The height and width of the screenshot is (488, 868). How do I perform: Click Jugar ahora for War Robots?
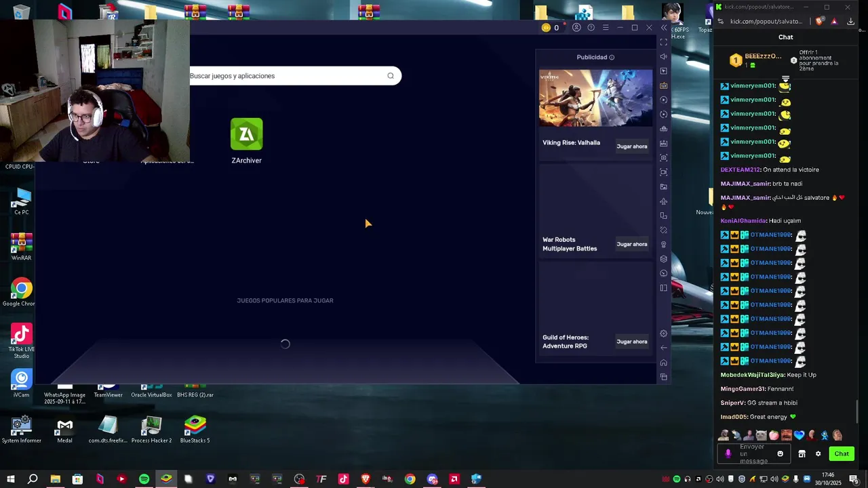tap(631, 244)
